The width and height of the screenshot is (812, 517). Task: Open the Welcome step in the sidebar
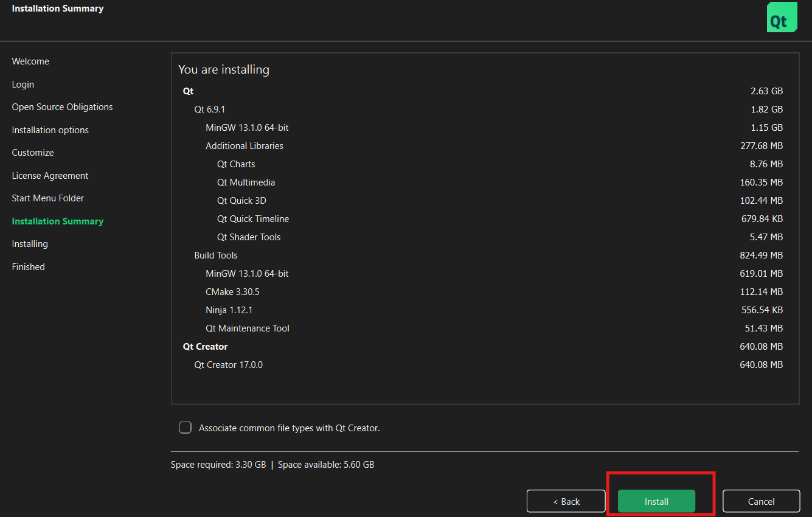(x=30, y=61)
